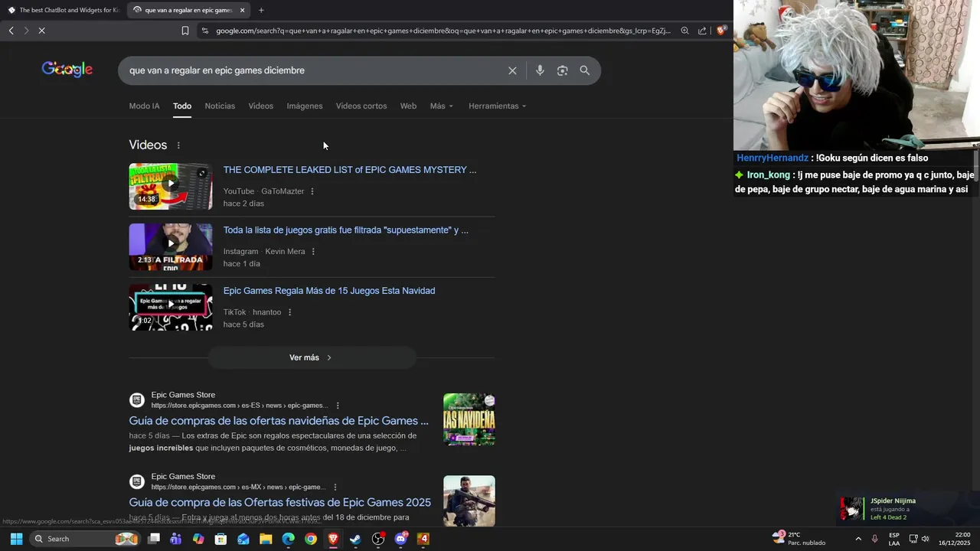
Task: Open a new browser tab
Action: (261, 10)
